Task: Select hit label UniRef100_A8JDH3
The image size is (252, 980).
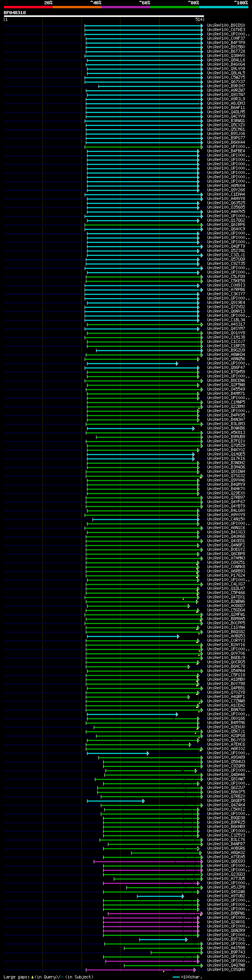Action: click(x=226, y=104)
